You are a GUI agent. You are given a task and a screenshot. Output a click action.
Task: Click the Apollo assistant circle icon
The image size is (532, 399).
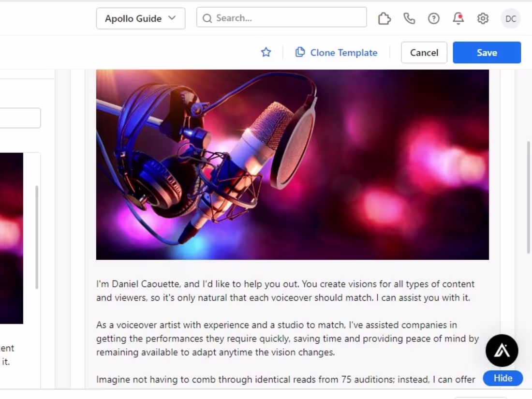[x=502, y=350]
